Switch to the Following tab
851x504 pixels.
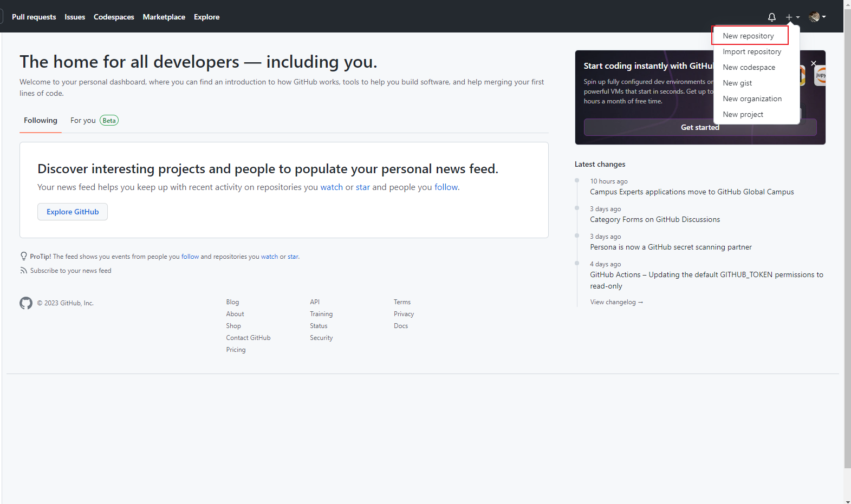click(x=41, y=120)
